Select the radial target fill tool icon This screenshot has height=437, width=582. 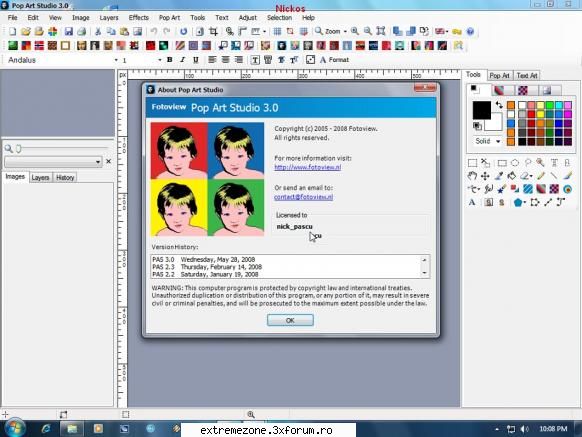[567, 189]
